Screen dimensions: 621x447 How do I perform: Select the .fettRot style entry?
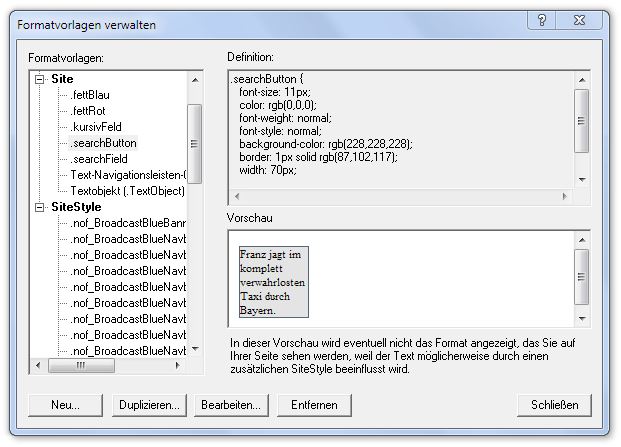[x=90, y=111]
